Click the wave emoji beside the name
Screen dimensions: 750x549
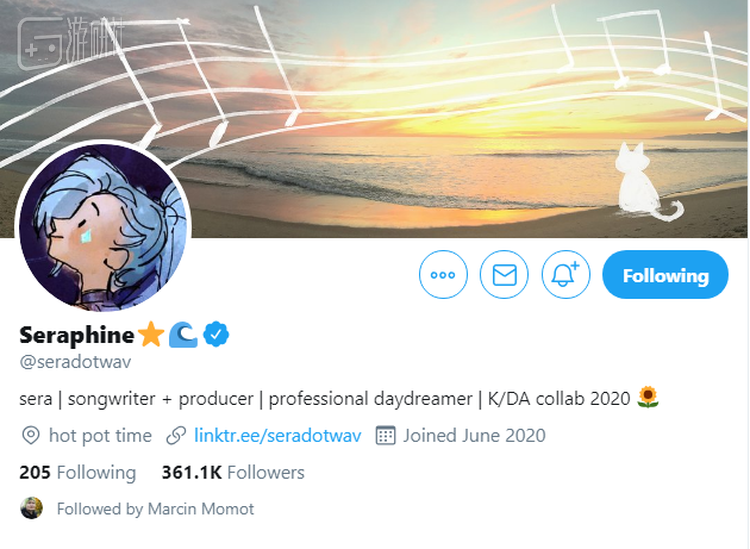click(x=183, y=334)
